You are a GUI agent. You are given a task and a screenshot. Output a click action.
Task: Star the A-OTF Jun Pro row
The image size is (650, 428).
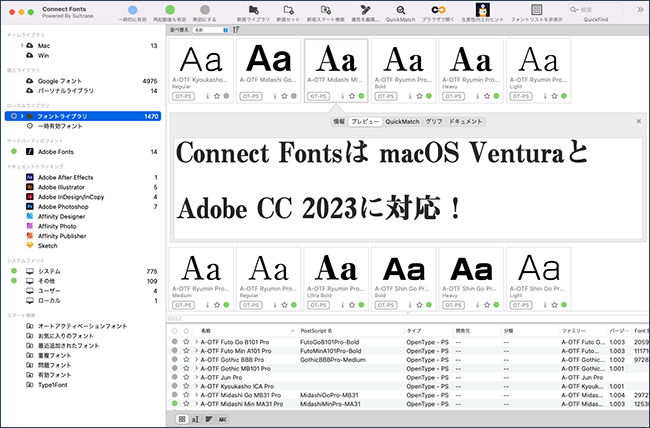186,377
